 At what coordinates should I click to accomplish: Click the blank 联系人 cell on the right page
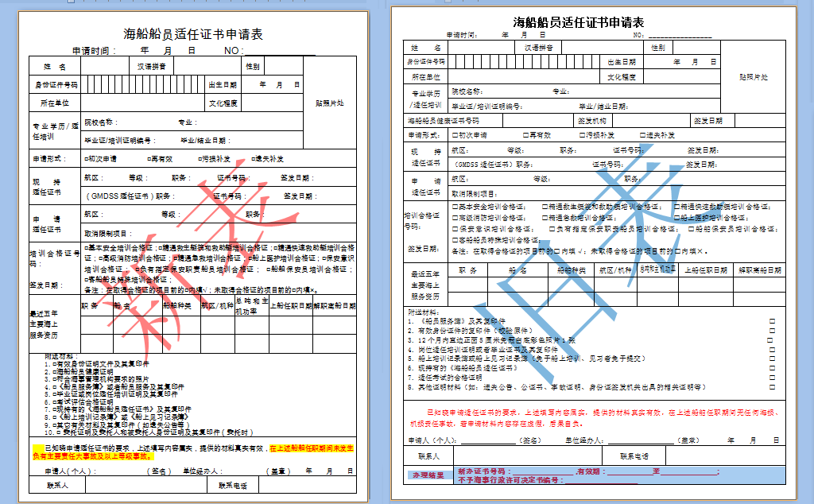pyautogui.click(x=528, y=456)
